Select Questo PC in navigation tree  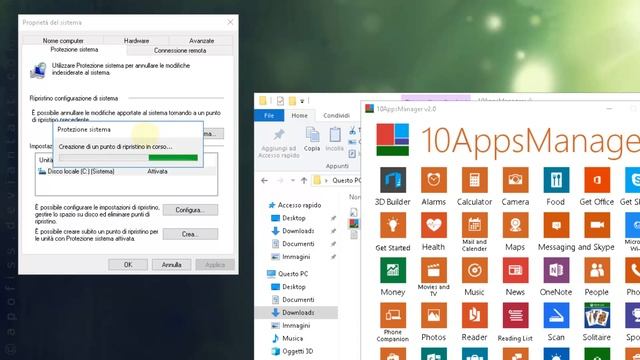tap(287, 273)
